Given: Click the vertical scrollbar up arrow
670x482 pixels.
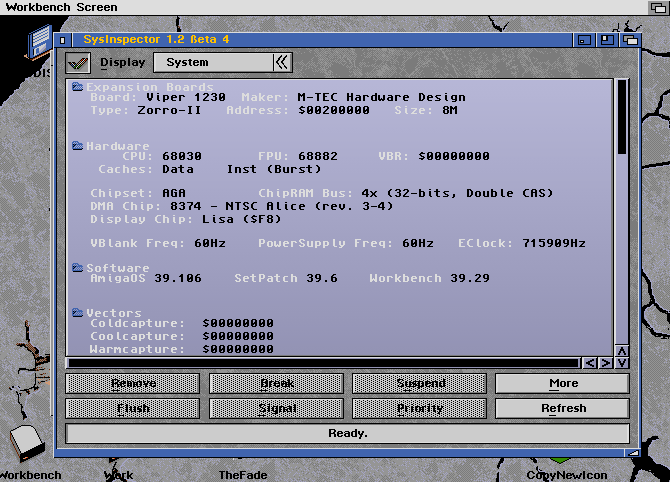Looking at the screenshot, I should [x=622, y=351].
